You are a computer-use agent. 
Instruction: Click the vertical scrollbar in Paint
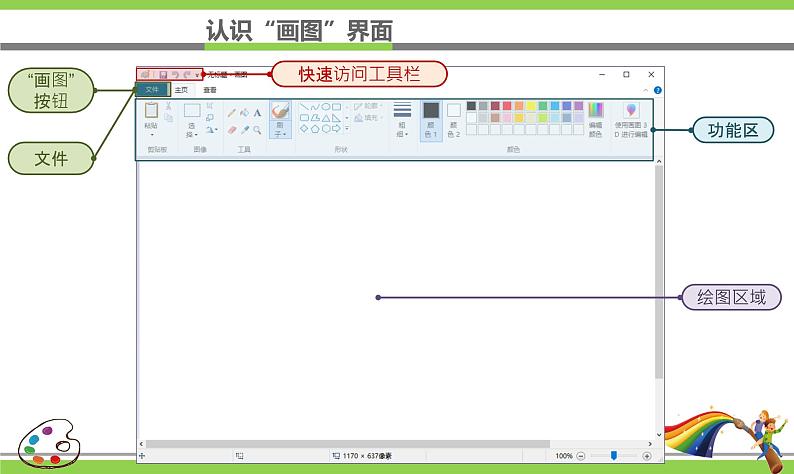pyautogui.click(x=659, y=271)
